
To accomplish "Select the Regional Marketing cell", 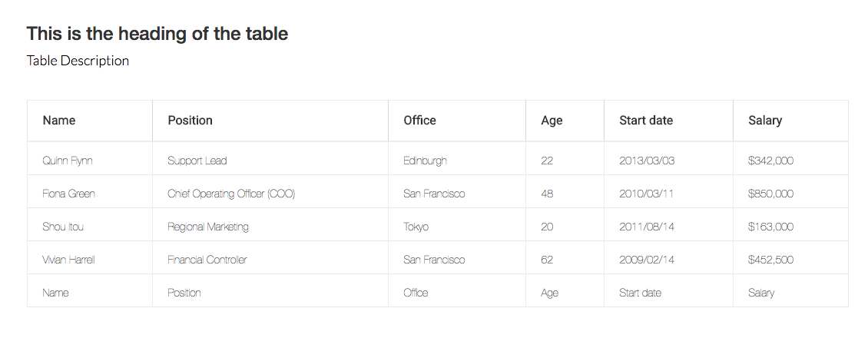I will coord(270,227).
